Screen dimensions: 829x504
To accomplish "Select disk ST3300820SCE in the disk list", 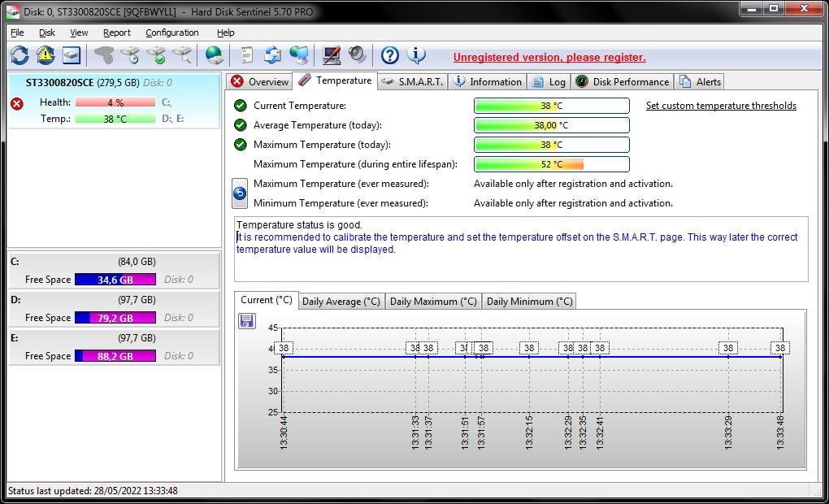I will pos(115,100).
